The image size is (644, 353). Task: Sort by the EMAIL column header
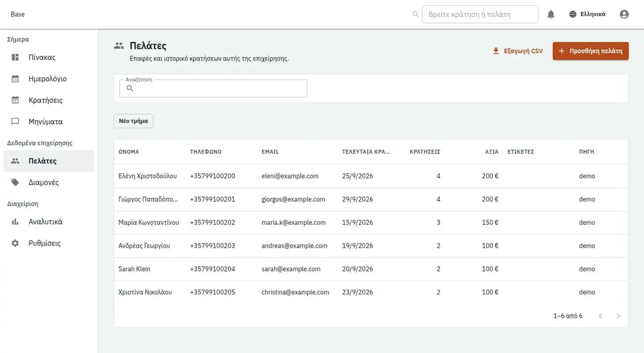click(270, 152)
